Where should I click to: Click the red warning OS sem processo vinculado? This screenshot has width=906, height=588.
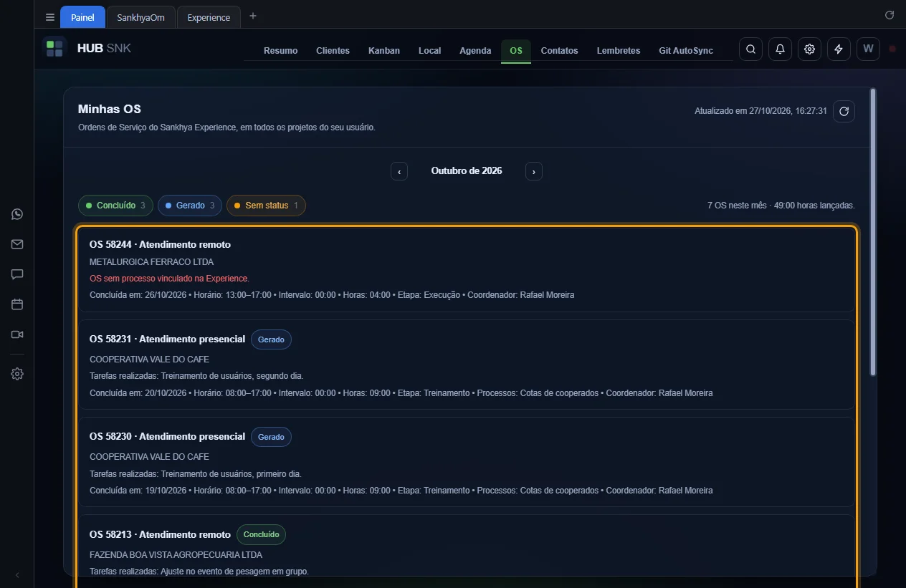click(x=169, y=278)
